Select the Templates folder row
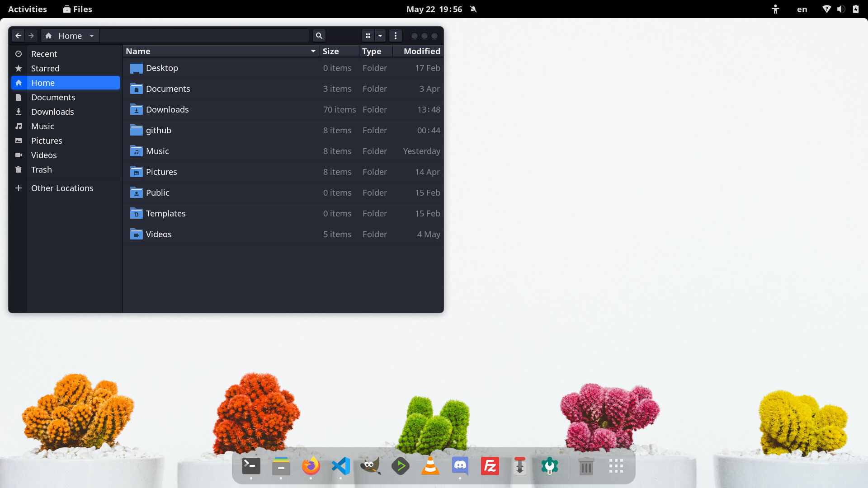868x488 pixels. point(283,213)
